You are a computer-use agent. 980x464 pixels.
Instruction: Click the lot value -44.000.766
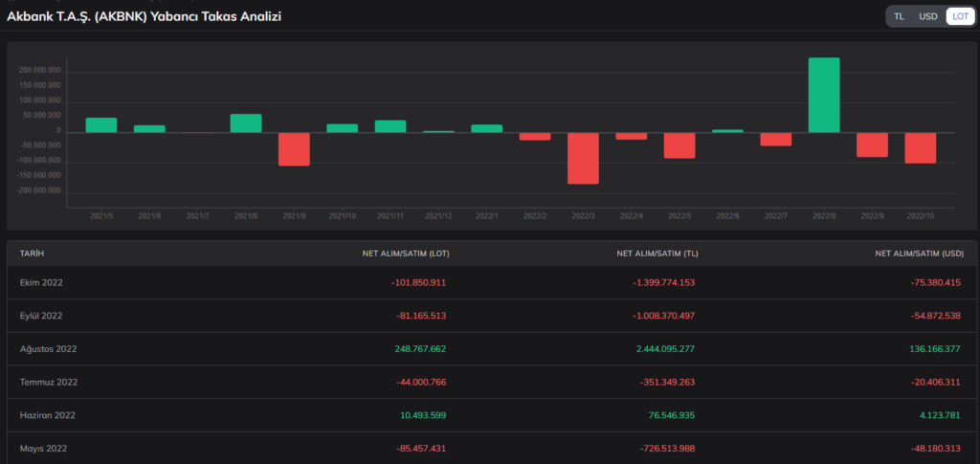[x=421, y=382]
